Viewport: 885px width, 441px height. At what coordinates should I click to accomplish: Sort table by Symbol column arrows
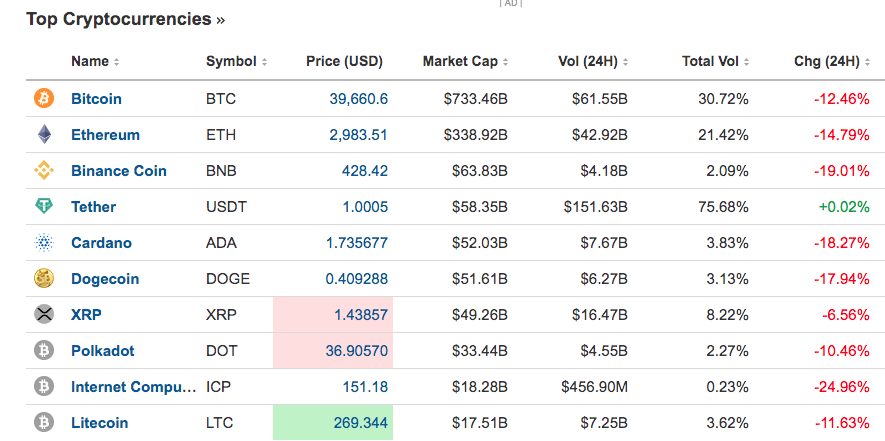coord(264,62)
